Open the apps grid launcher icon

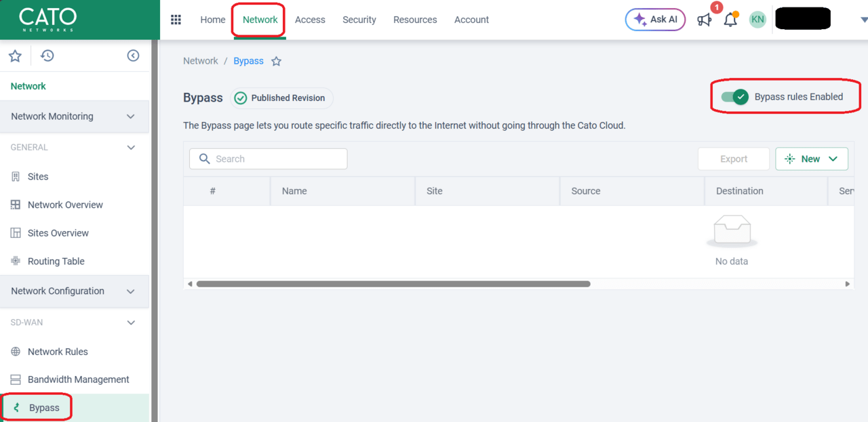click(x=176, y=20)
